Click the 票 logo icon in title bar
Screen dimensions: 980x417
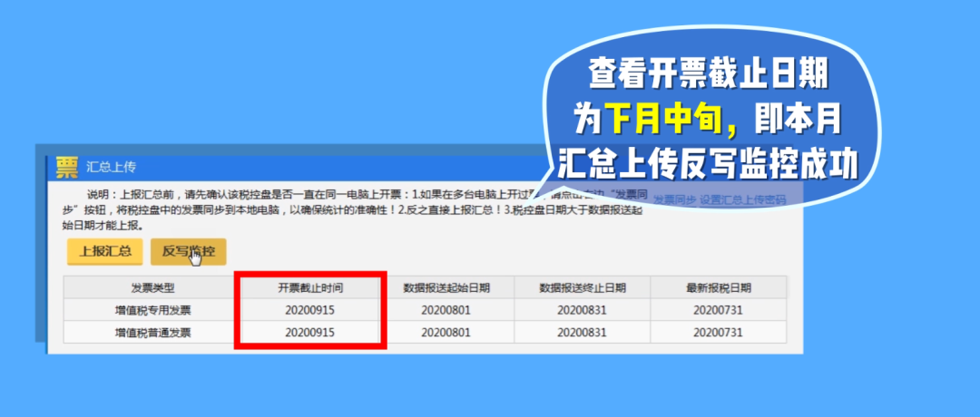point(67,168)
